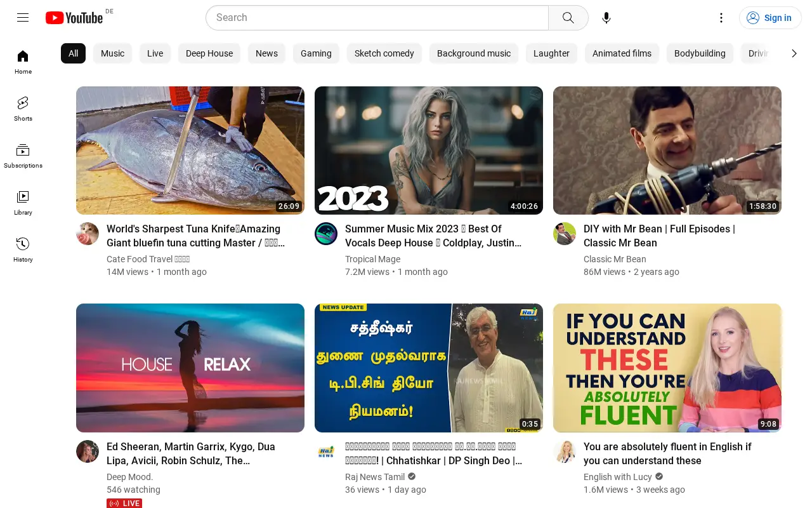This screenshot has height=508, width=812.
Task: Open Deep Mood channel avatar
Action: click(x=88, y=451)
